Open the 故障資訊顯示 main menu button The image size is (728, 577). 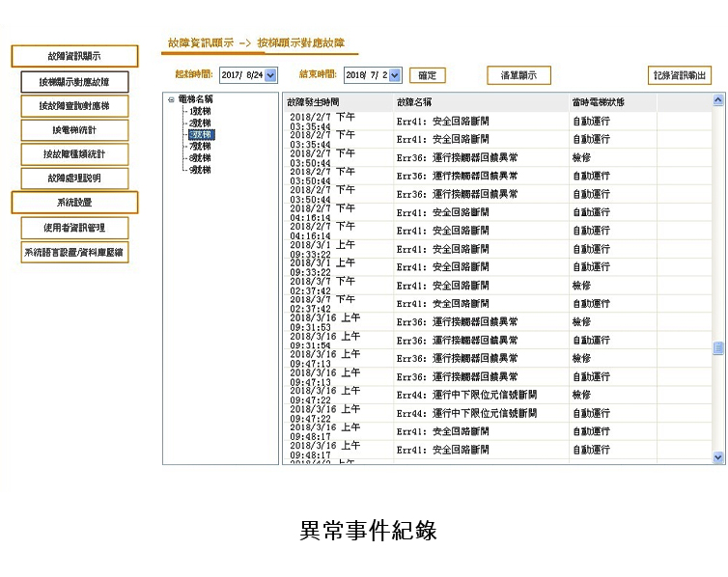pos(74,56)
